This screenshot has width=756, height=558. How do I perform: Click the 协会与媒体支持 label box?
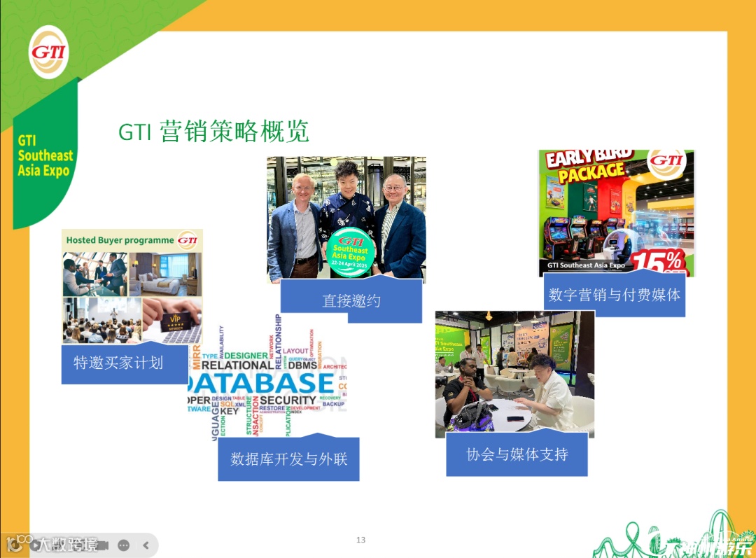click(x=517, y=454)
